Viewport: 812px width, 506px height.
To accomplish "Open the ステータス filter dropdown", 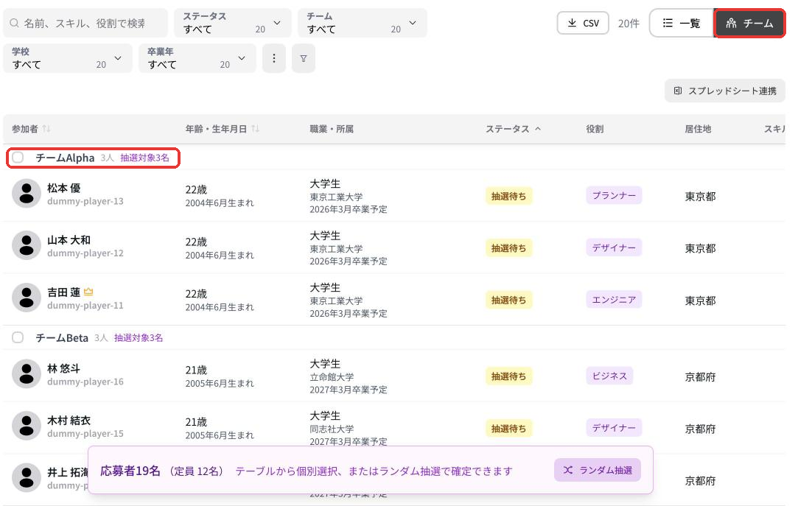I will pos(233,24).
